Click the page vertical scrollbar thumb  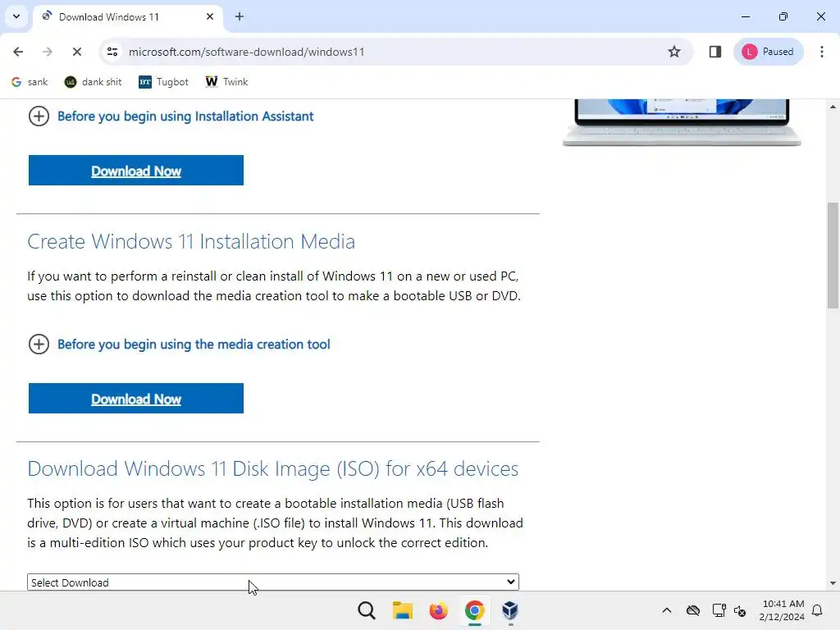pyautogui.click(x=833, y=256)
